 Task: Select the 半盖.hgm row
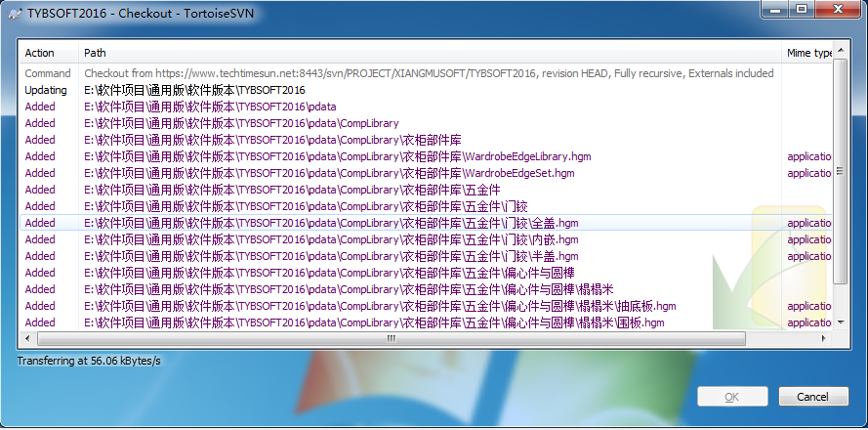426,256
